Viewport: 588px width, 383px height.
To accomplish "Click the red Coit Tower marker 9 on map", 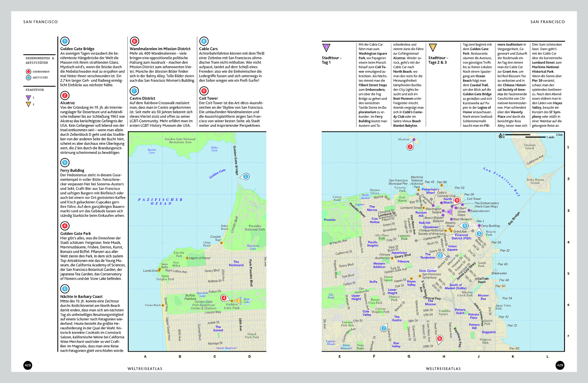I will point(457,200).
